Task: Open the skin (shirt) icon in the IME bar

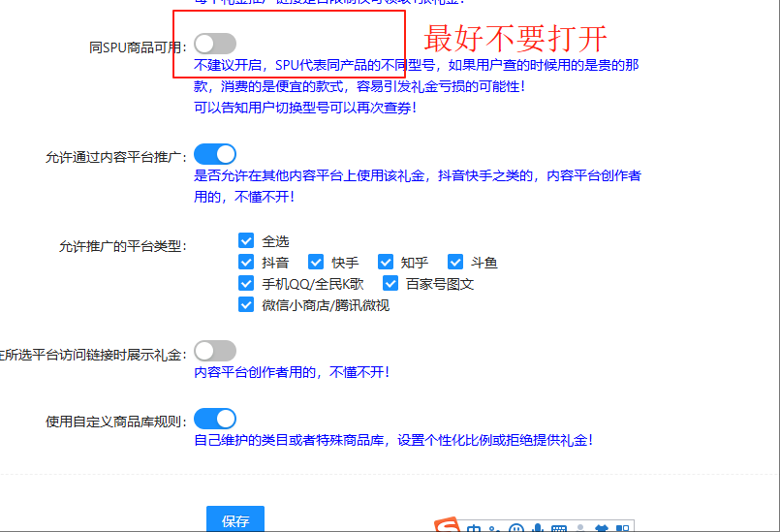Action: click(601, 529)
